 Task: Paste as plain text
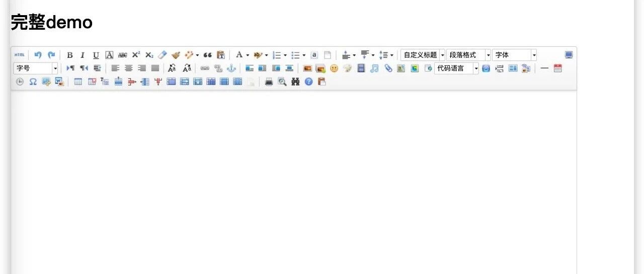pos(221,55)
